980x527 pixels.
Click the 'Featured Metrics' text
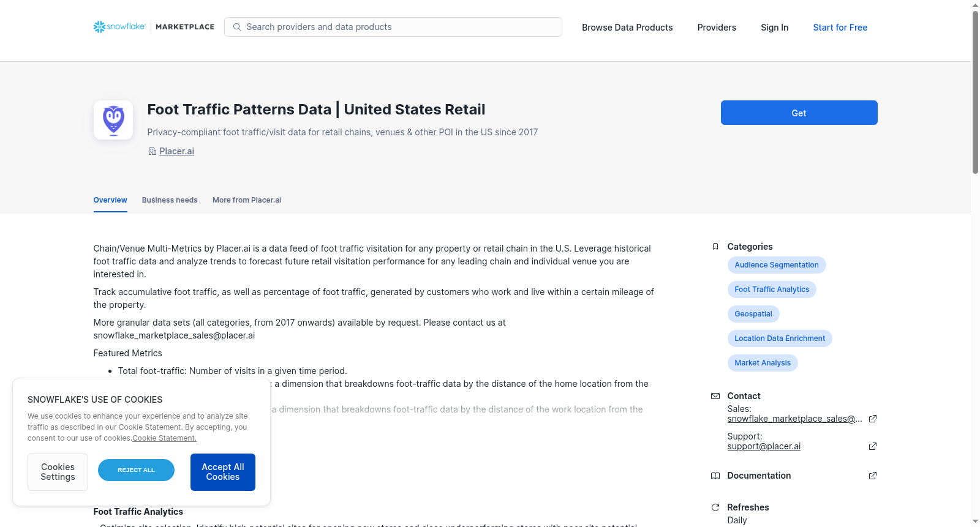tap(127, 353)
